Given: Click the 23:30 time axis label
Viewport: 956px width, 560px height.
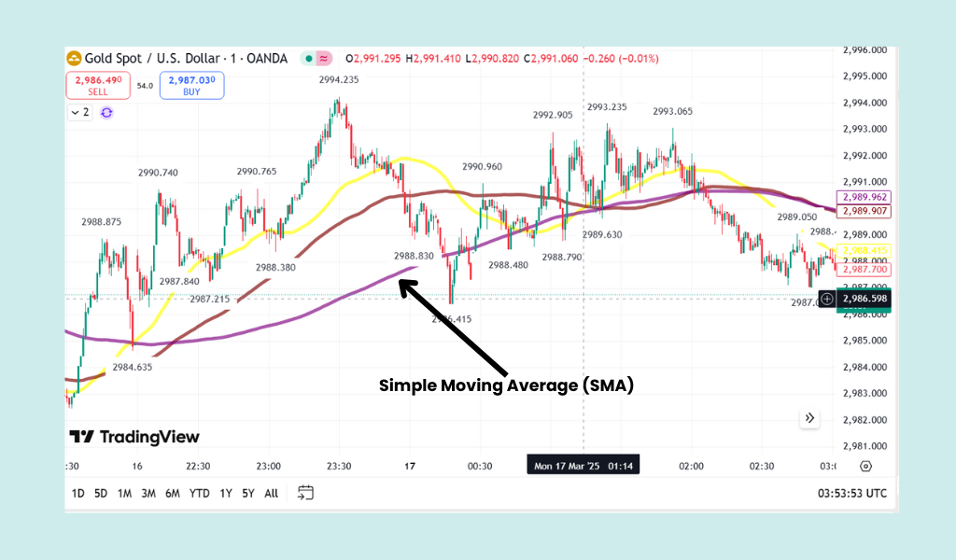Looking at the screenshot, I should [x=339, y=466].
